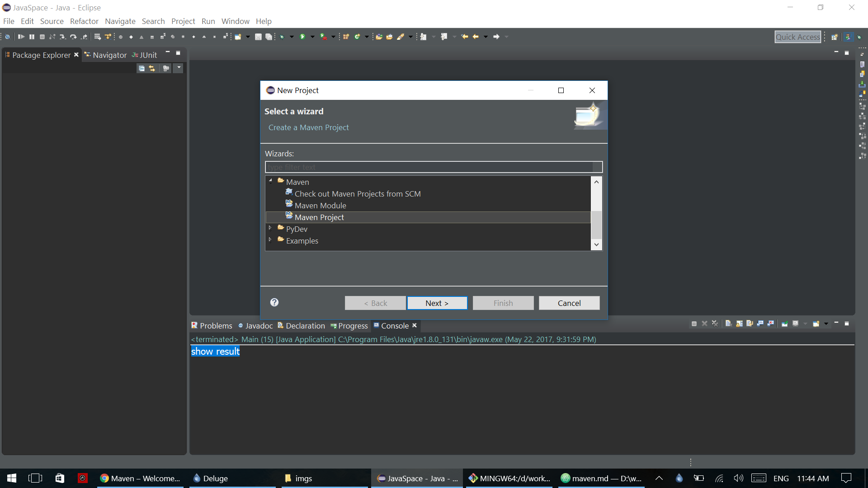Click the New wizard icon in toolbar
Image resolution: width=868 pixels, height=488 pixels.
(238, 37)
